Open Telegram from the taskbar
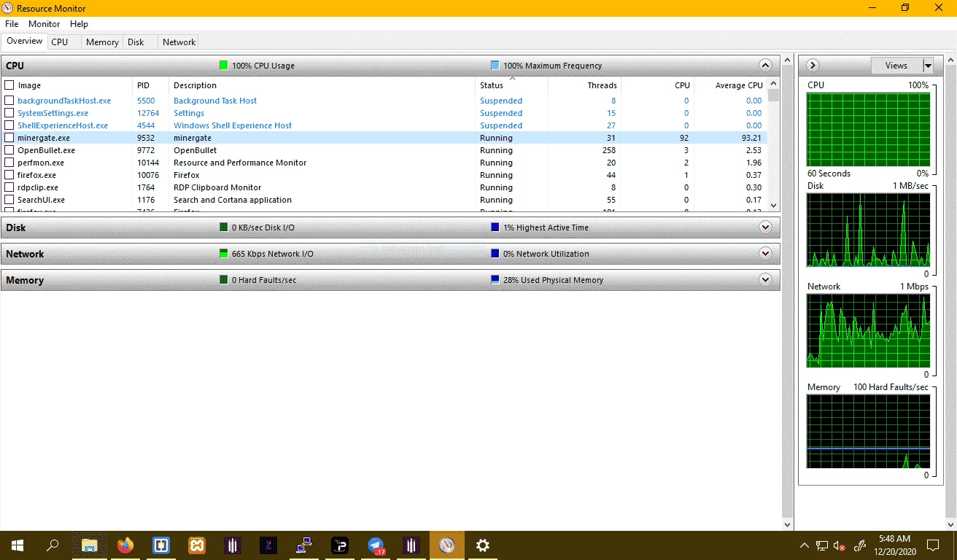The height and width of the screenshot is (560, 957). pyautogui.click(x=376, y=545)
